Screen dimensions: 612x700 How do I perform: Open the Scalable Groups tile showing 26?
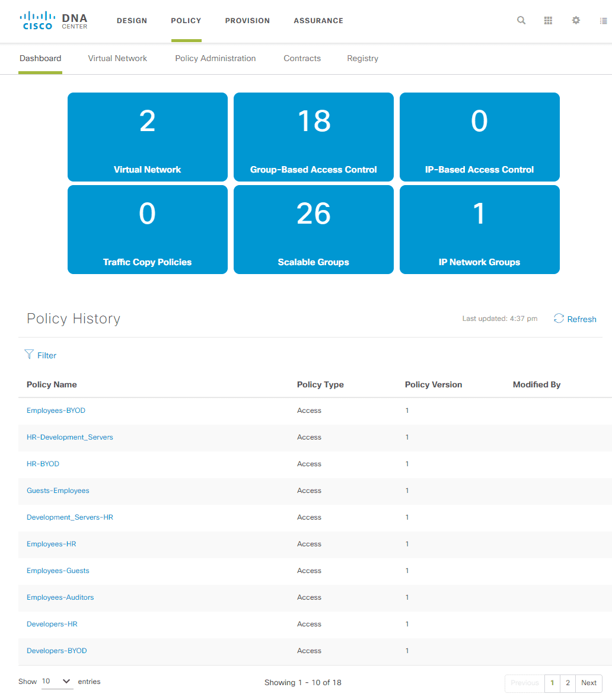(x=313, y=230)
